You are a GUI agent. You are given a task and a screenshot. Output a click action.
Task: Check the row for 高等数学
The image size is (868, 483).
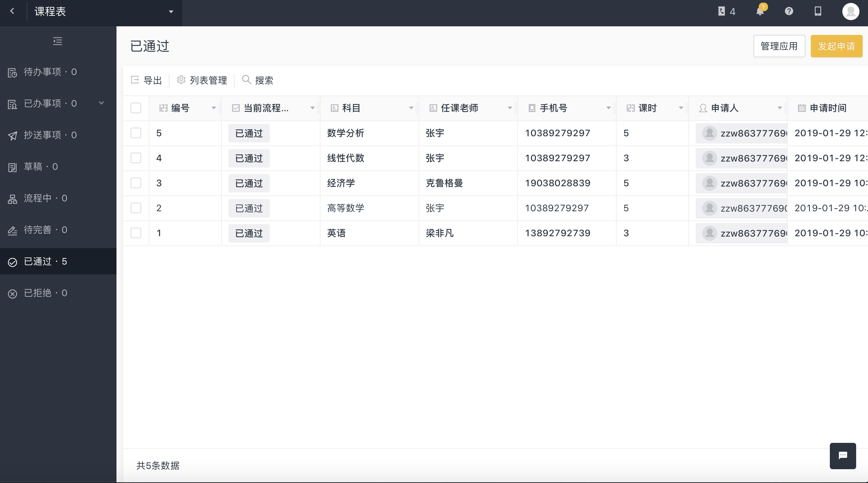pyautogui.click(x=136, y=208)
